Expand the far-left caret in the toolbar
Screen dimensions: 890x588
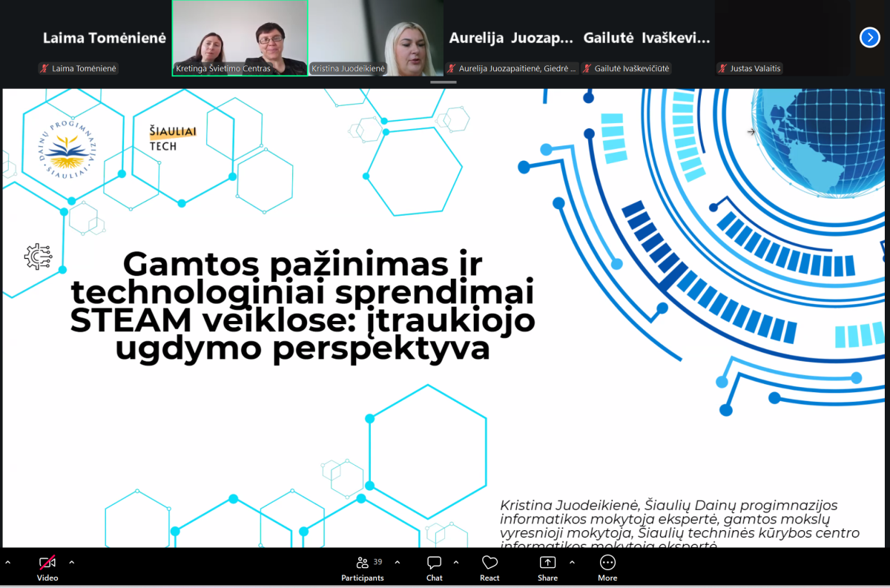click(7, 562)
